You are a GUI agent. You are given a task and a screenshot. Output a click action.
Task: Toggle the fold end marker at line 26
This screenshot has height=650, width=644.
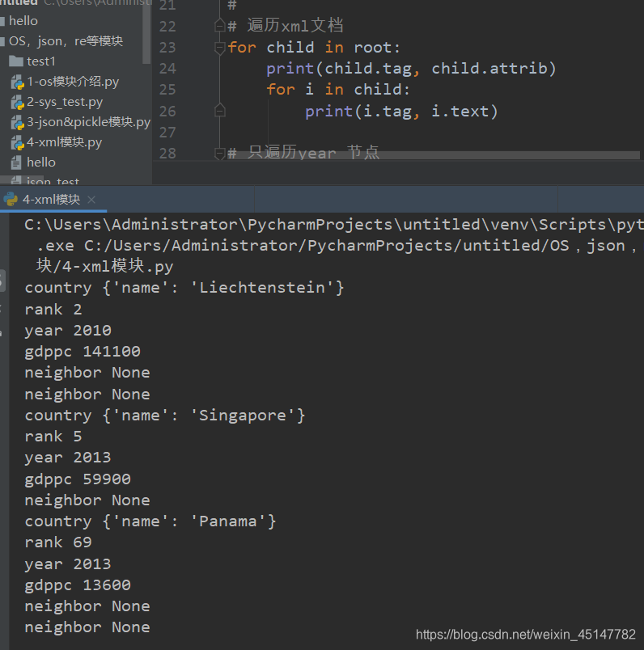219,110
